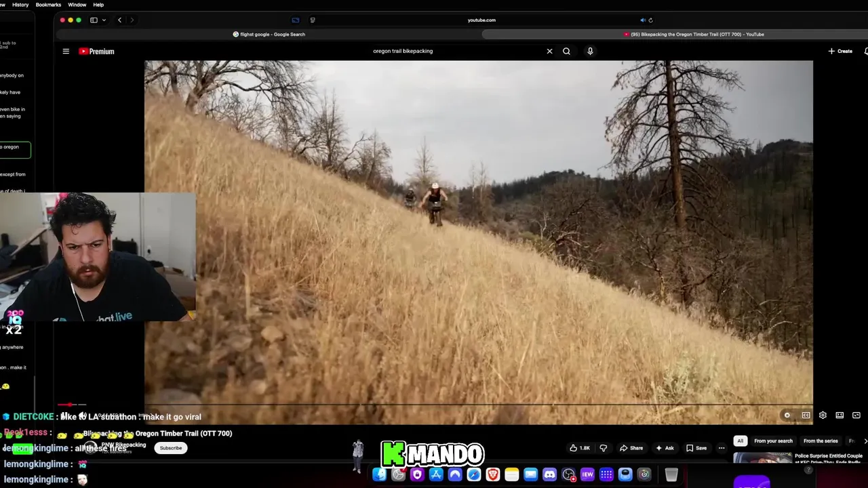
Task: Open the Police Surprise Entitled Couple video thumbnail
Action: (762, 458)
